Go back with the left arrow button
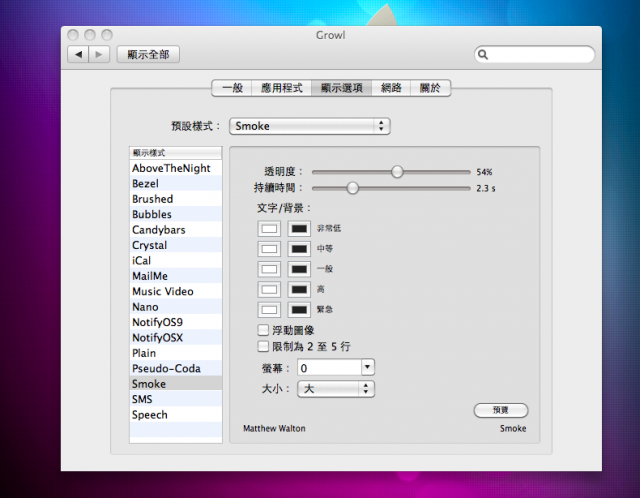This screenshot has height=498, width=640. (78, 54)
